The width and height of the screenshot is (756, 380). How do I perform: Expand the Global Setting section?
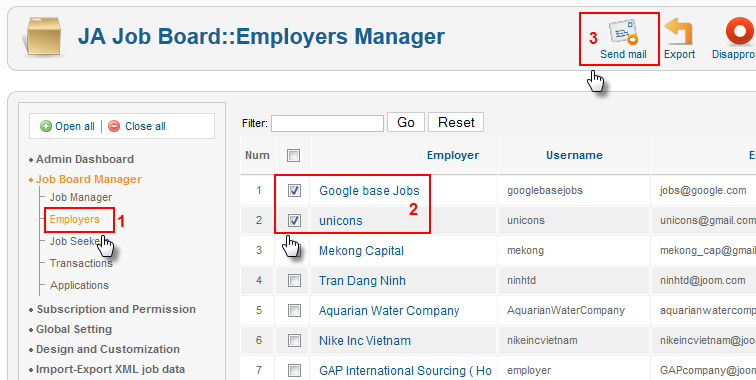[x=74, y=329]
